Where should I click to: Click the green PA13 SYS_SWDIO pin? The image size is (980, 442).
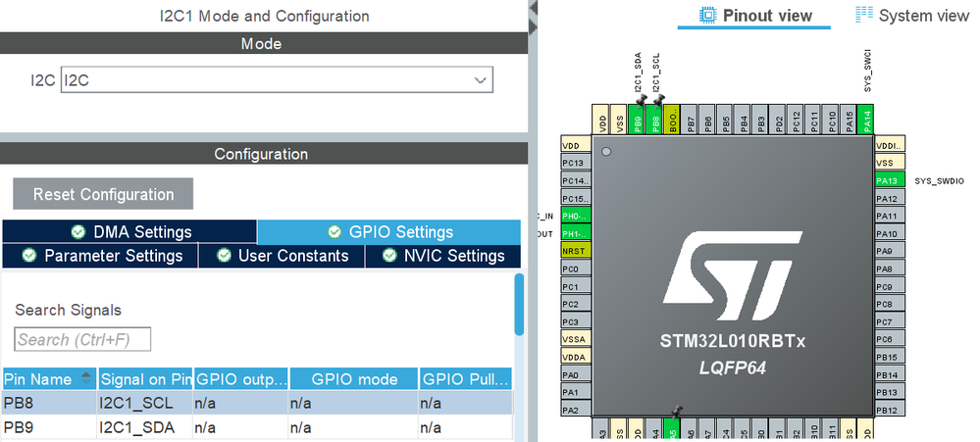click(890, 181)
